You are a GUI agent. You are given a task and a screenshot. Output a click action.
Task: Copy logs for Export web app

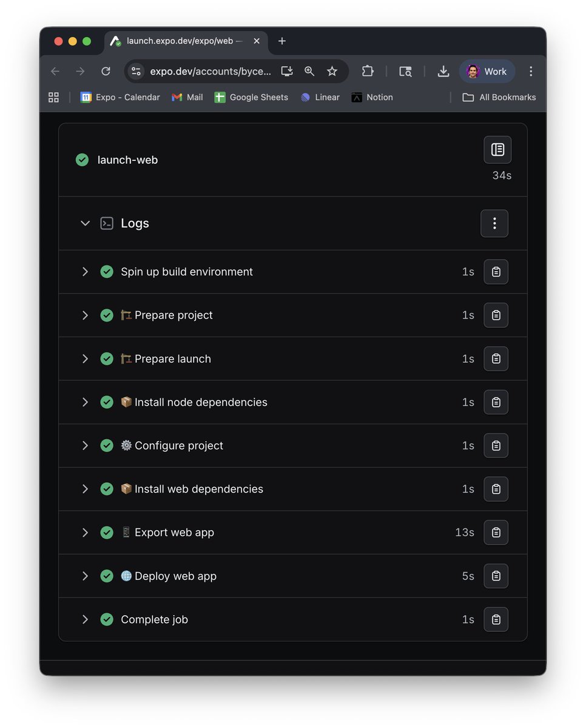(x=496, y=533)
